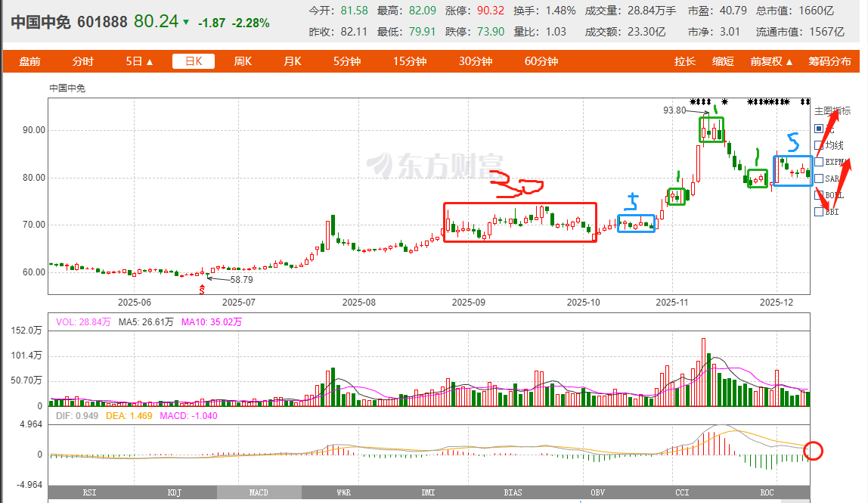
Task: Click the 最低 value 79.91
Action: coord(423,32)
